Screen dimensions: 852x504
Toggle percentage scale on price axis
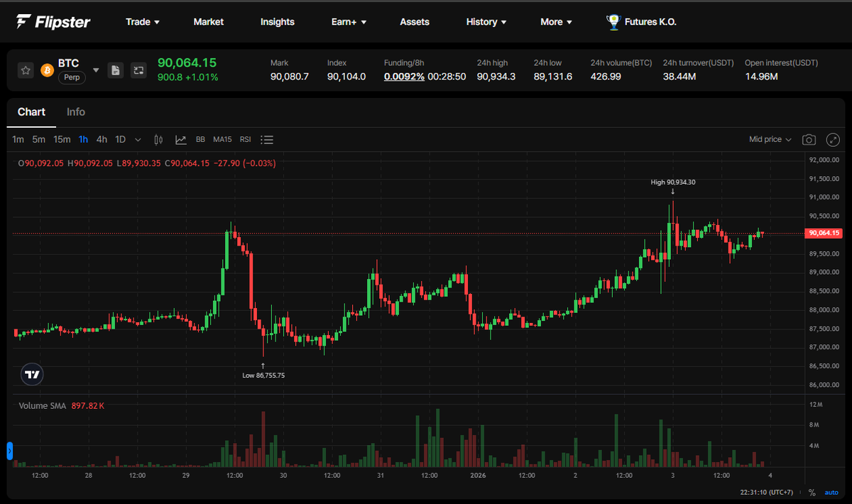click(812, 493)
